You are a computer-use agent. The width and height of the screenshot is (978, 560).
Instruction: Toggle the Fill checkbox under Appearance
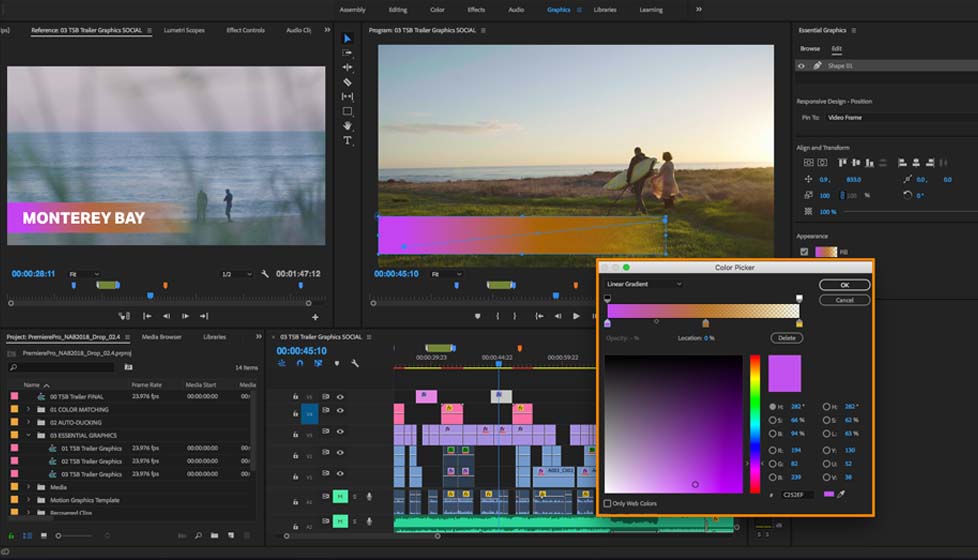pos(804,252)
